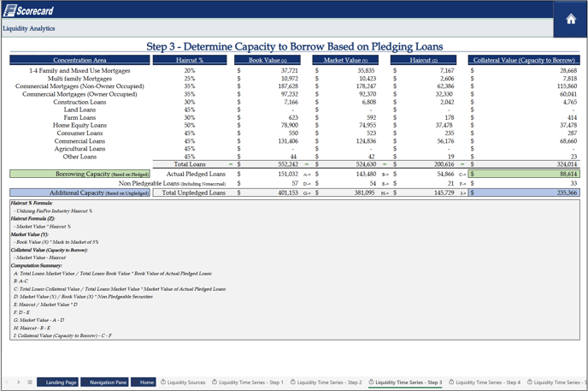Click the Additional Capacity blue cell
Image resolution: width=588 pixels, height=391 pixels.
(x=79, y=193)
